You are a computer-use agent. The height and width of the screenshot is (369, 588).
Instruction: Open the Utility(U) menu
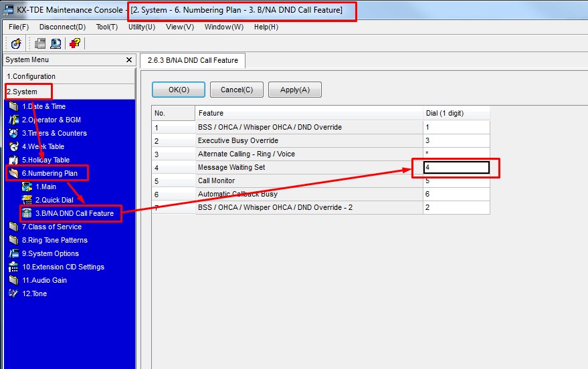142,27
